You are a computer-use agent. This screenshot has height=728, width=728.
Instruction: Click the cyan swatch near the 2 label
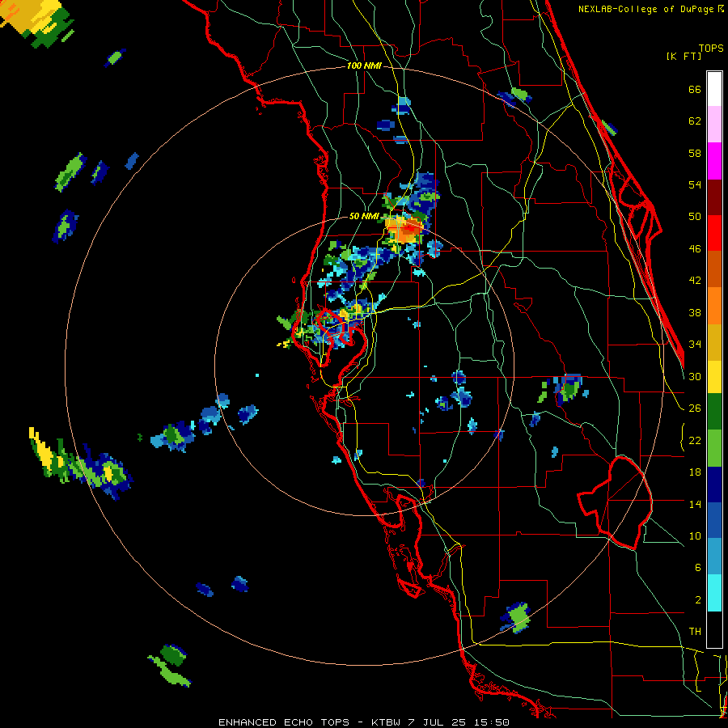(x=714, y=593)
